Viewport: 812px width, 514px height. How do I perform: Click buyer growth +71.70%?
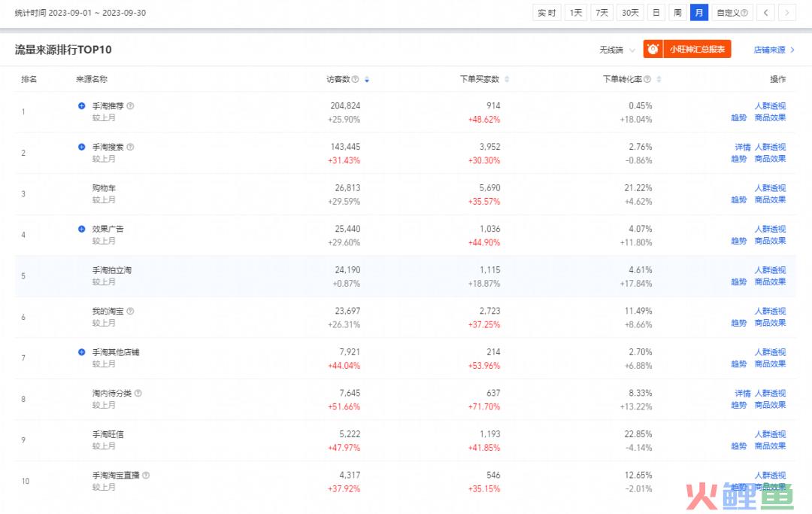[484, 406]
